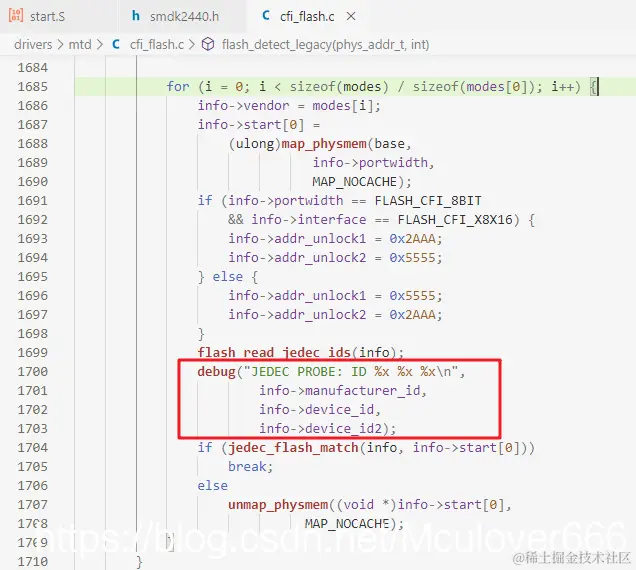Click '0x5555' value on line 1694
The image size is (636, 570).
point(413,258)
